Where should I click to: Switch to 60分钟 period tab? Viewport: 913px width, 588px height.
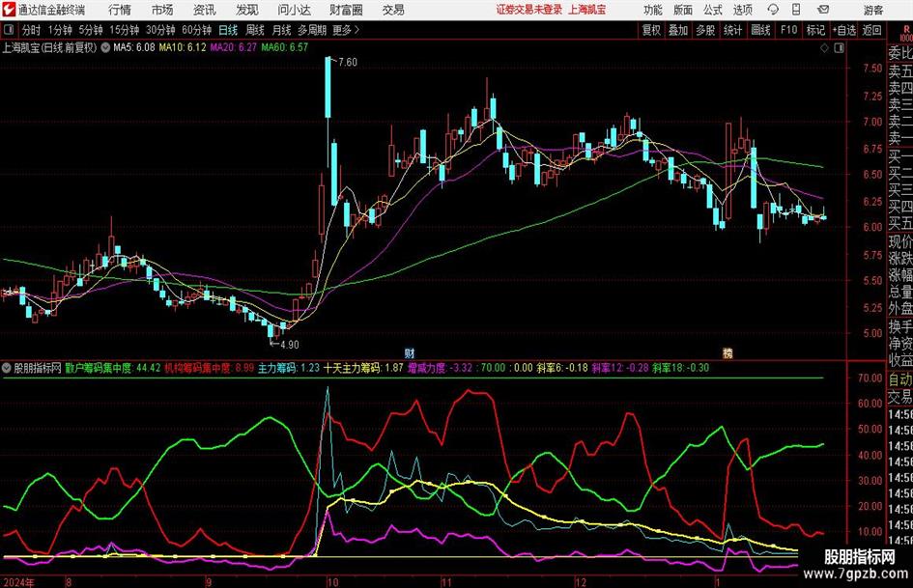pos(196,30)
